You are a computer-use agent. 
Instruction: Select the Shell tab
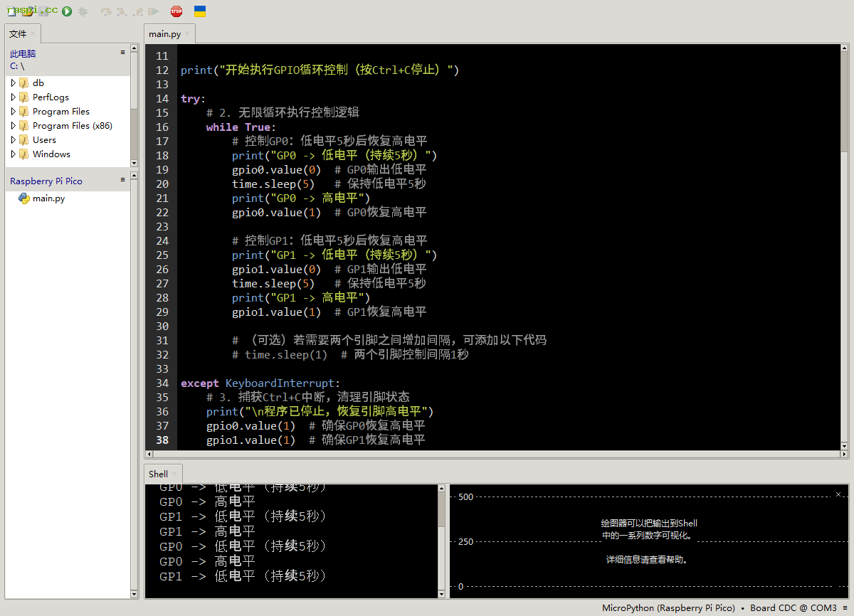click(x=158, y=474)
